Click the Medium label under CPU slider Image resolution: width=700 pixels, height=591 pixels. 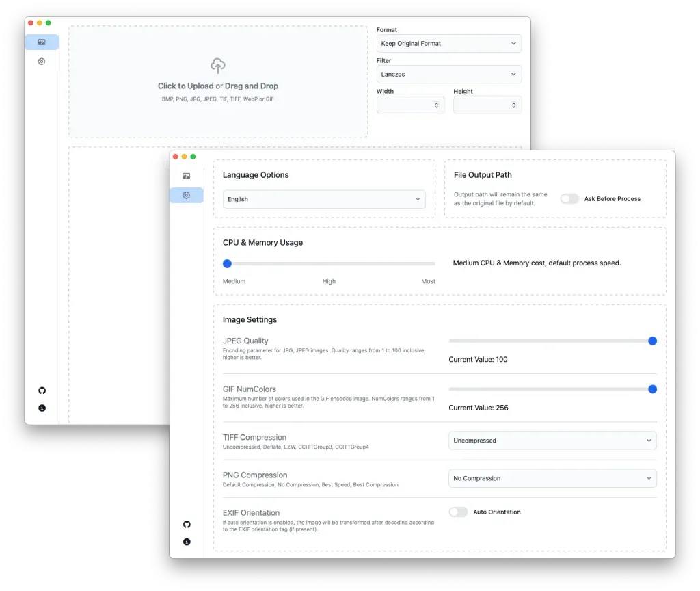tap(234, 281)
